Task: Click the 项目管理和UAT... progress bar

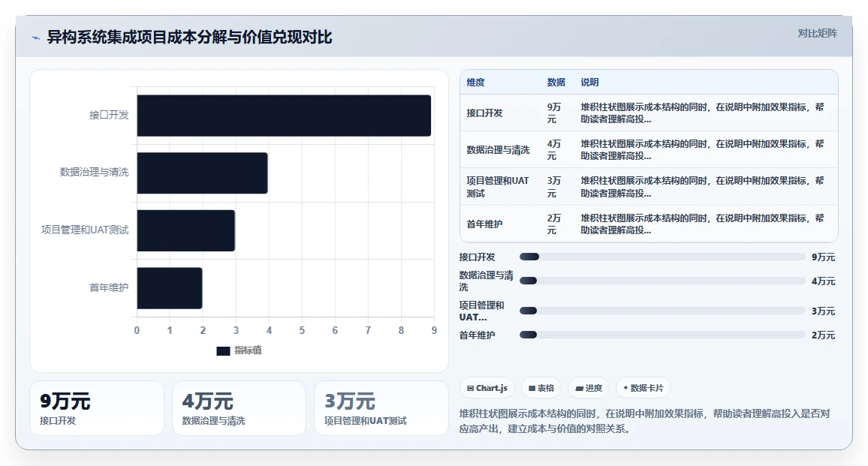Action: click(662, 311)
